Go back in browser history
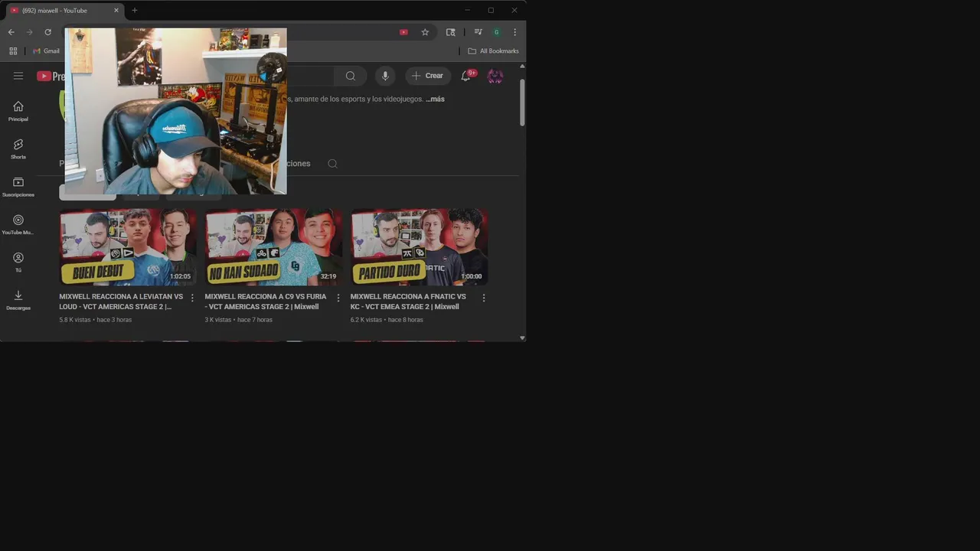 pyautogui.click(x=11, y=32)
